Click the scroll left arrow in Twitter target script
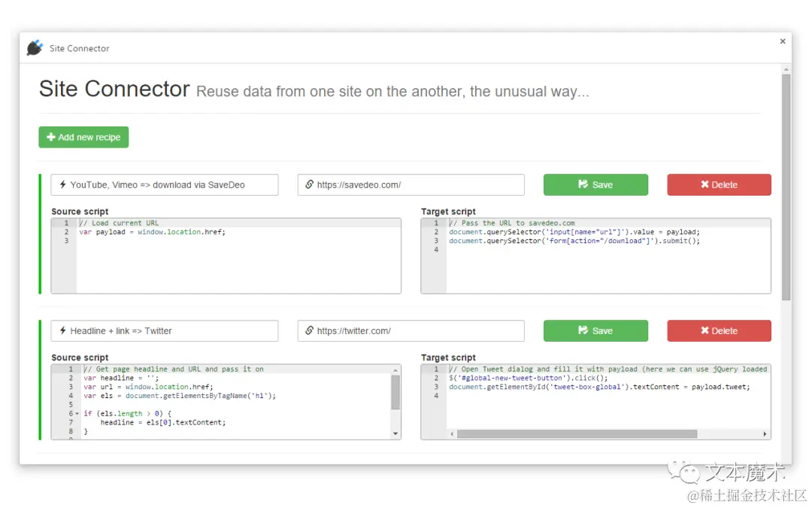Viewport: 812px width, 508px height. point(452,434)
